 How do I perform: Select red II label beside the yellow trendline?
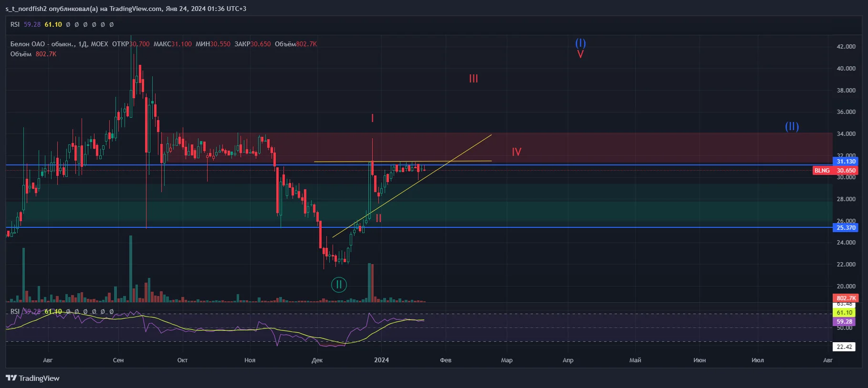tap(378, 218)
